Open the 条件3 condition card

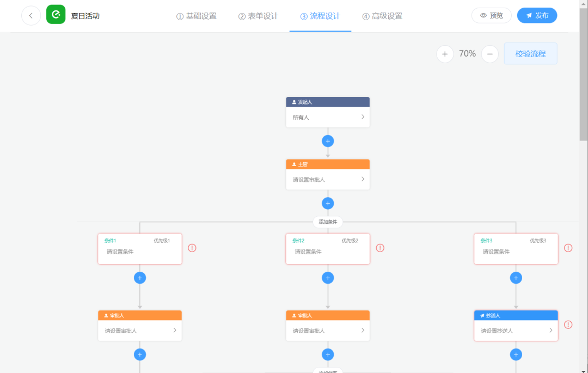pos(516,249)
